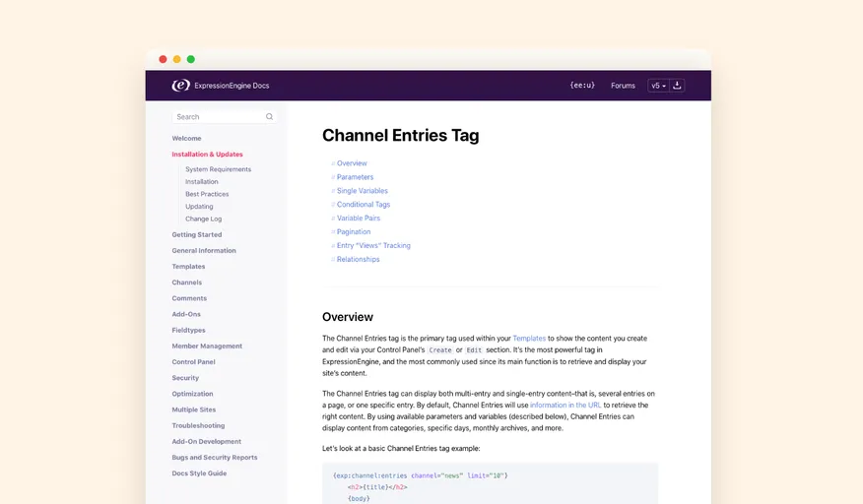
Task: Focus the Search input field
Action: point(217,117)
